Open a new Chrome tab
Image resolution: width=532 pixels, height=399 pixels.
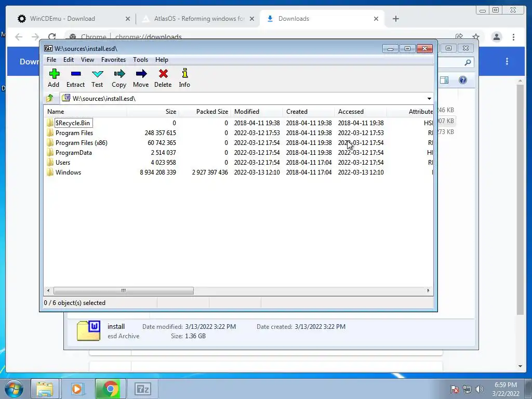coord(395,19)
